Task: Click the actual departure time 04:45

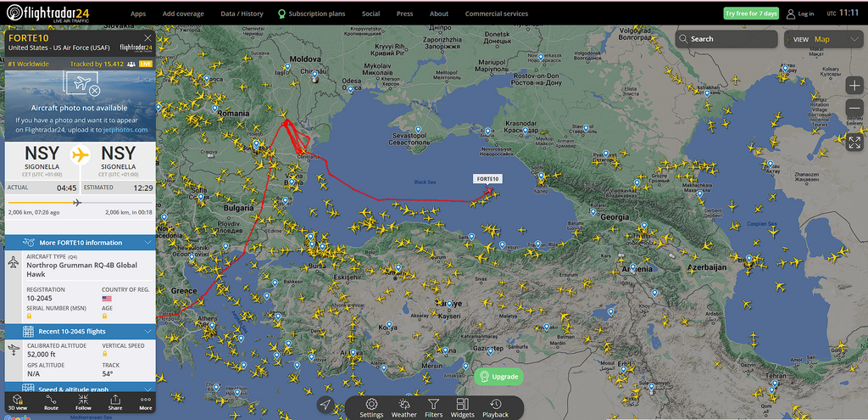Action: (67, 188)
